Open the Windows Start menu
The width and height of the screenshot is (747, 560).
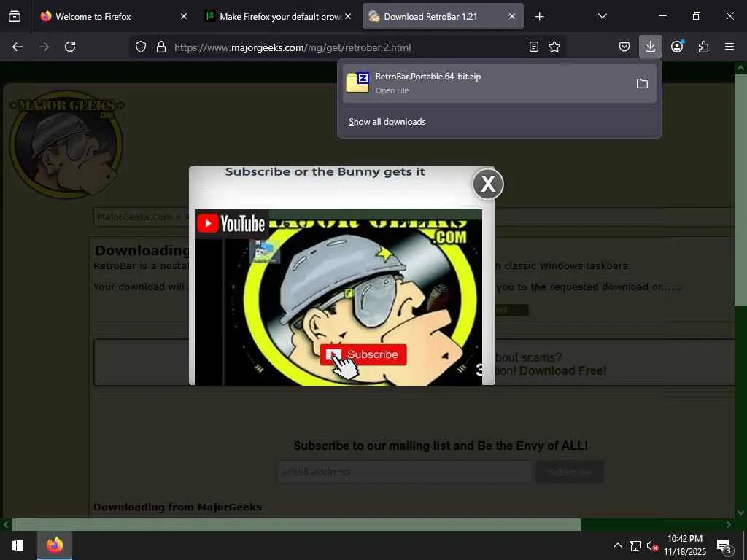pos(18,545)
